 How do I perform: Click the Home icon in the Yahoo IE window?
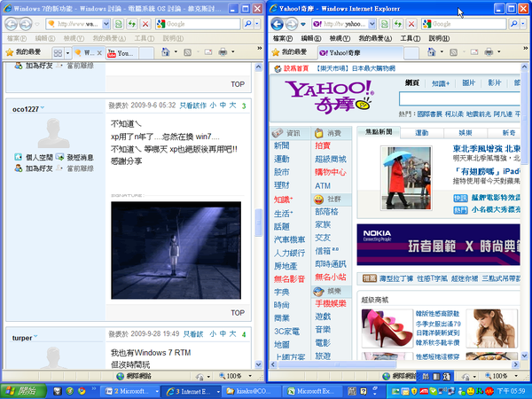431,52
